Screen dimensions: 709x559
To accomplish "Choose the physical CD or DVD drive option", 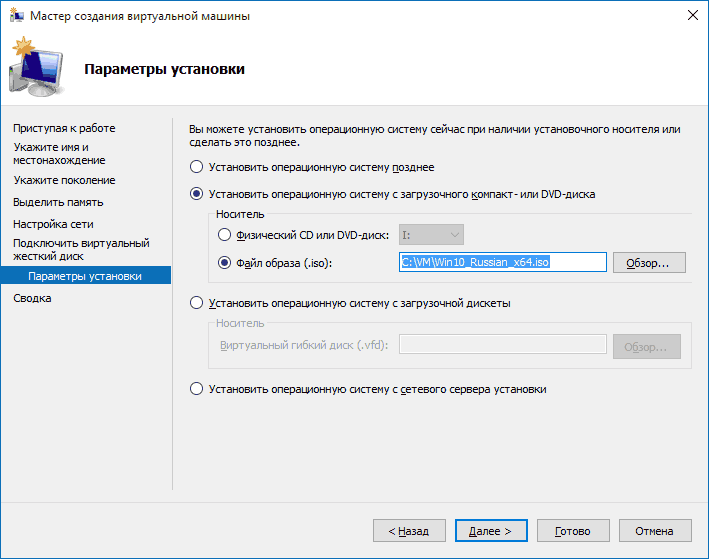I will pos(224,235).
